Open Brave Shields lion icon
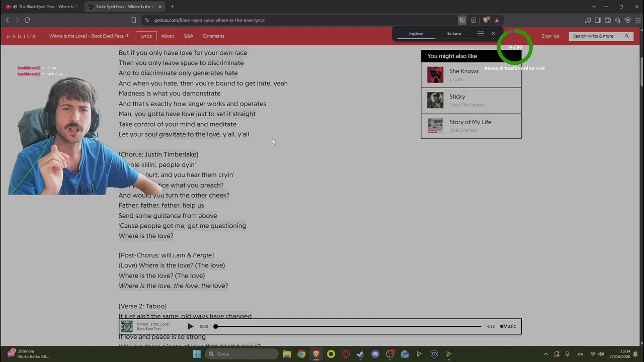This screenshot has width=644, height=362. coord(486,20)
